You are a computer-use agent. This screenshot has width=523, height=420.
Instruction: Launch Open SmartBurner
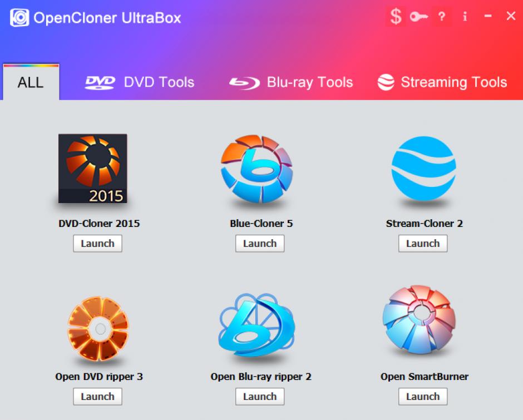(x=423, y=397)
